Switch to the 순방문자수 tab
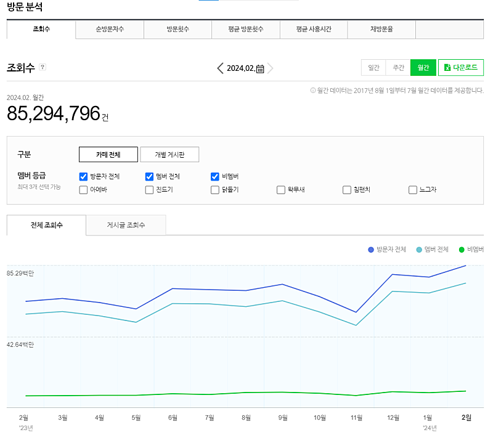Screen dimensions: 493x448 pyautogui.click(x=110, y=30)
